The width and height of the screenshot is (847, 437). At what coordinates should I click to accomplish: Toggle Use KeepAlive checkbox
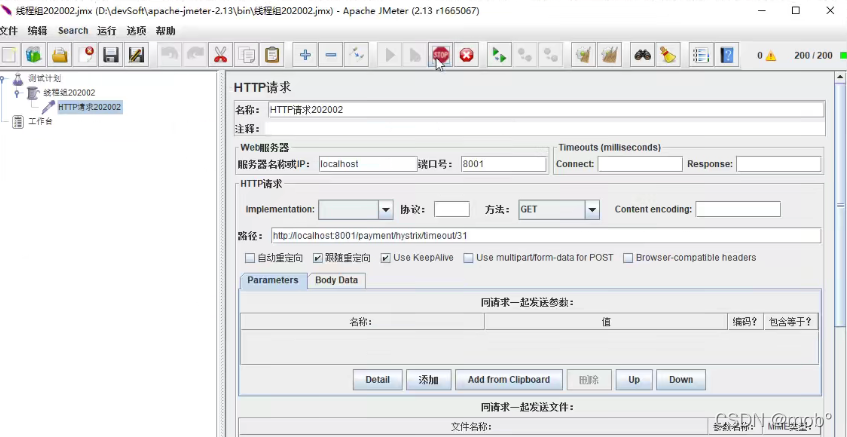click(x=385, y=258)
